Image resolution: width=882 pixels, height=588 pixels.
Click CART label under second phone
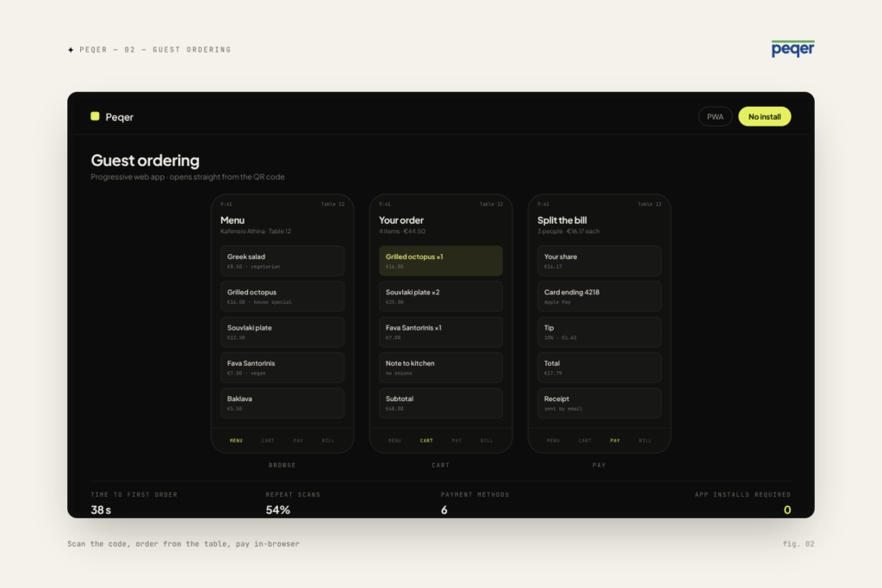(x=440, y=466)
